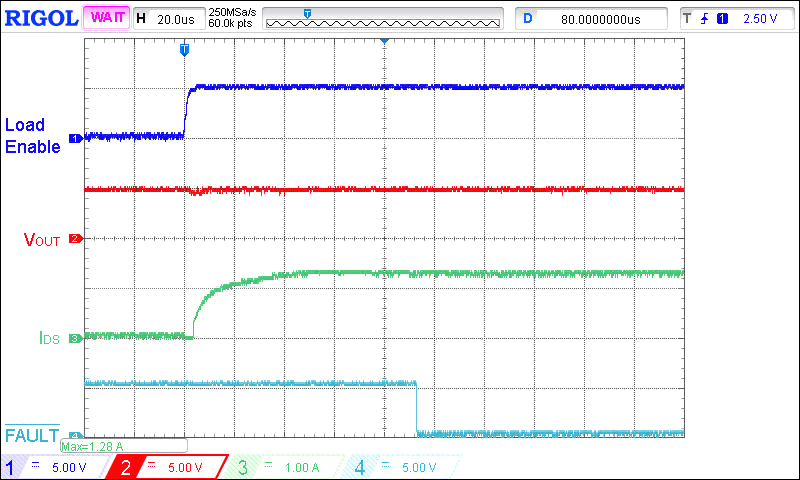The image size is (800, 480).
Task: Select the channel 4 status tab
Action: pos(402,467)
